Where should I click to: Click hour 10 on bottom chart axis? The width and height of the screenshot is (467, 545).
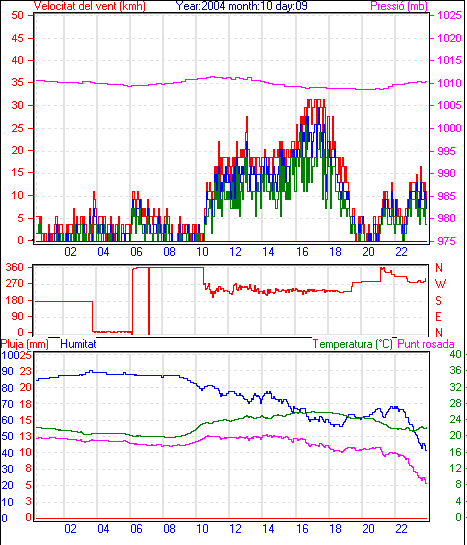coord(202,529)
